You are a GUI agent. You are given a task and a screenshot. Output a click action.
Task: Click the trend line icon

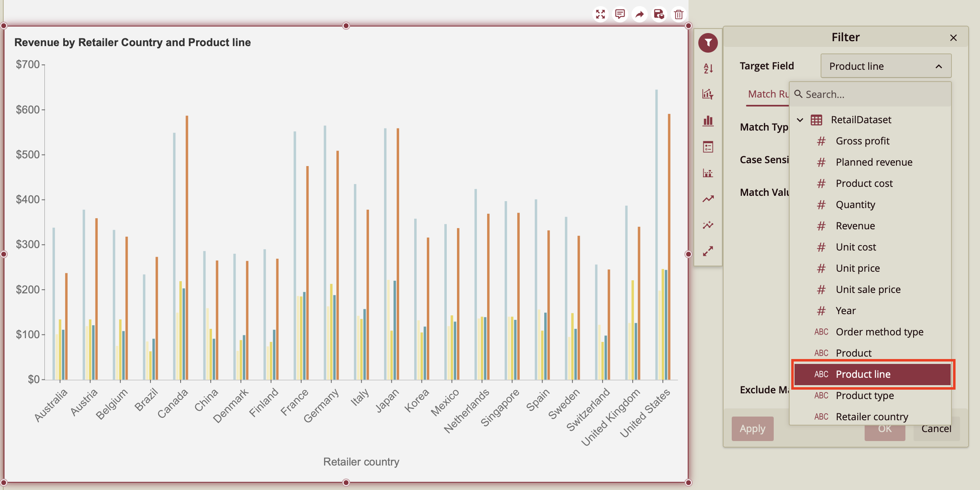point(708,199)
